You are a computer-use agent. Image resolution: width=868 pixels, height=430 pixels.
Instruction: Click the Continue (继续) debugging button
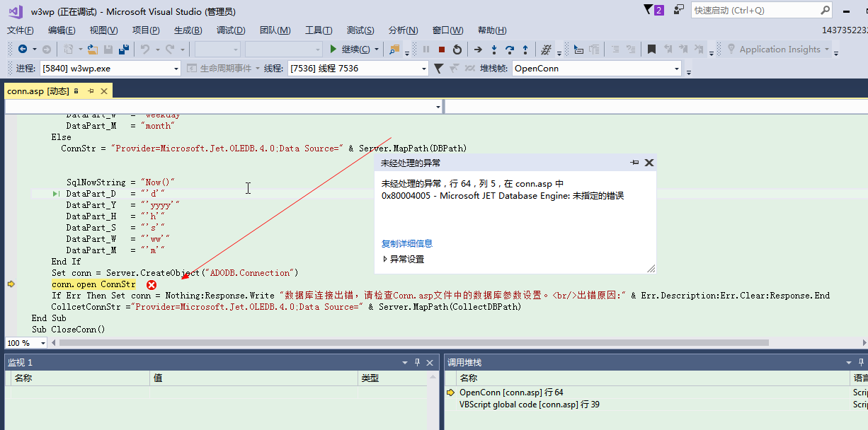[350, 50]
